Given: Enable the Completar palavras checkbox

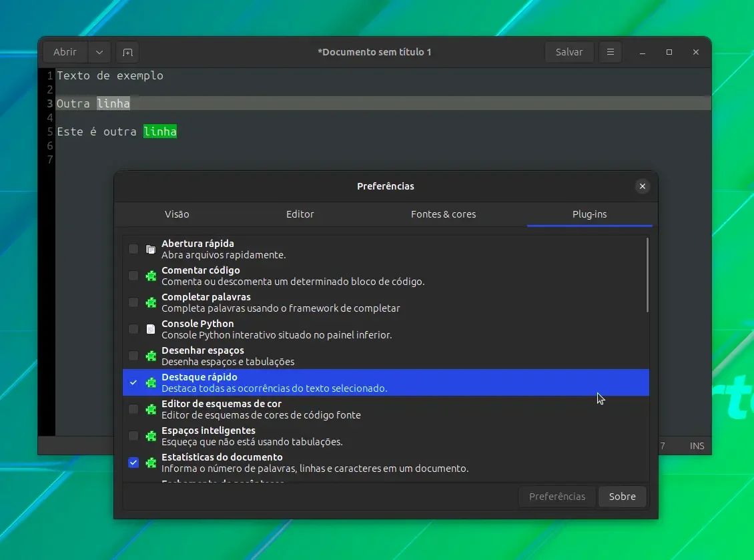Looking at the screenshot, I should click(x=133, y=302).
